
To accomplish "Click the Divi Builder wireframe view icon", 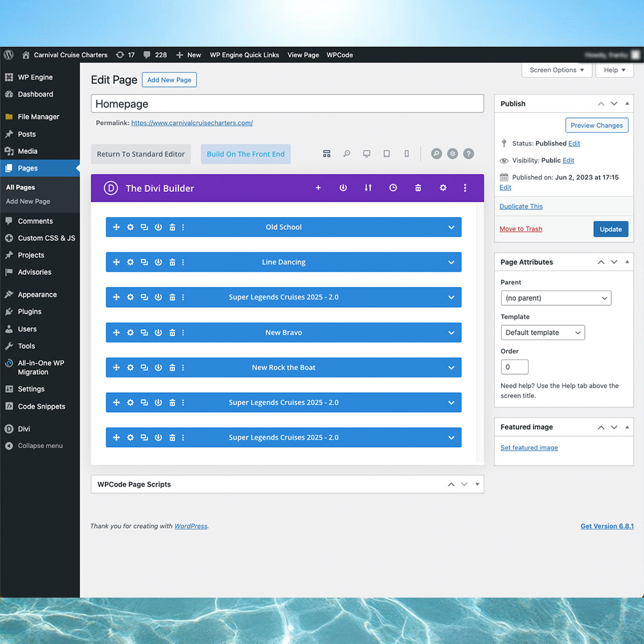I will tap(327, 154).
